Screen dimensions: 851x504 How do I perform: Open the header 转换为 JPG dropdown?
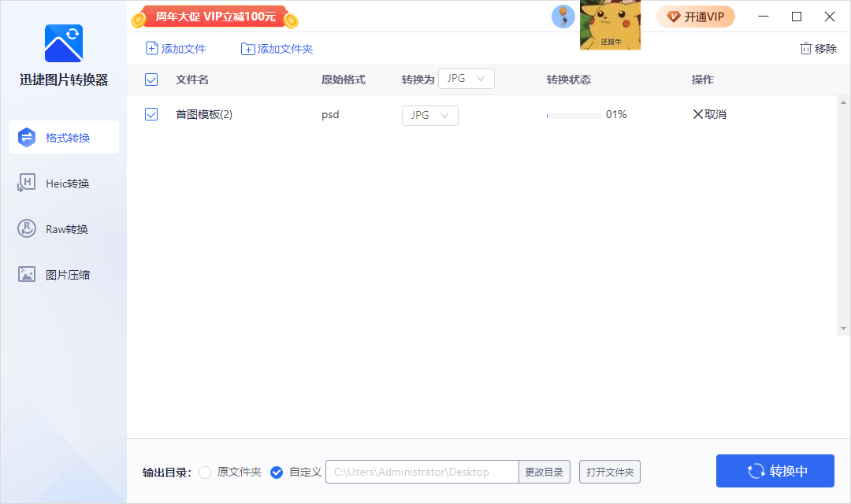[466, 79]
